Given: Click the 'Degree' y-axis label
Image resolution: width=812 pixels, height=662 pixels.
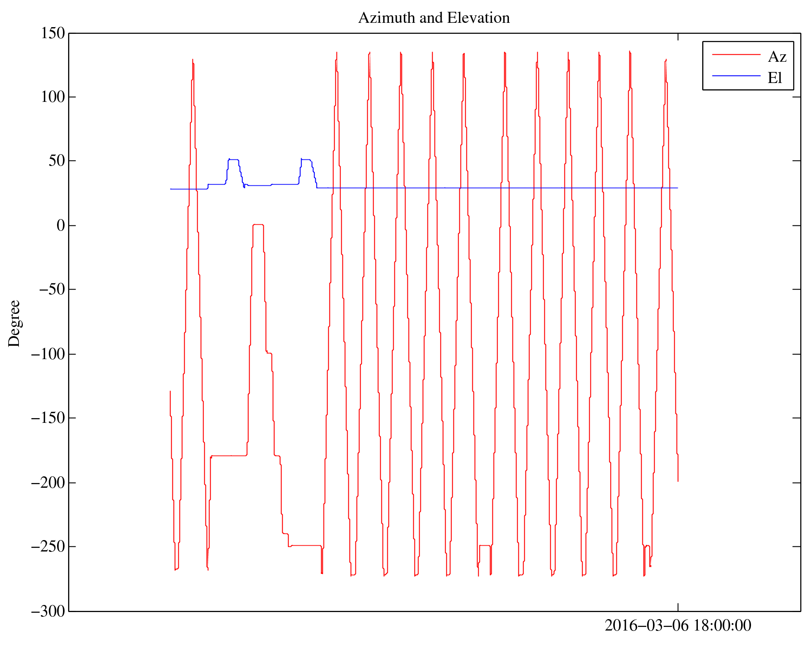Looking at the screenshot, I should click(14, 323).
